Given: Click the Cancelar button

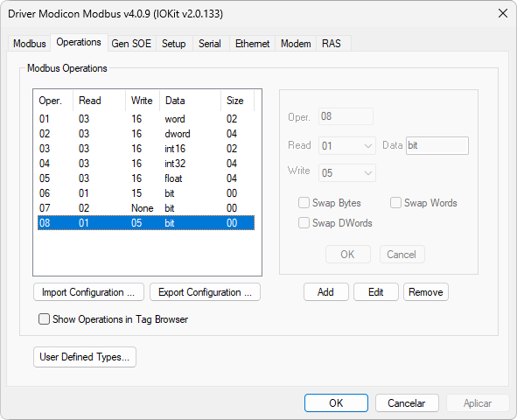Looking at the screenshot, I should pos(407,402).
